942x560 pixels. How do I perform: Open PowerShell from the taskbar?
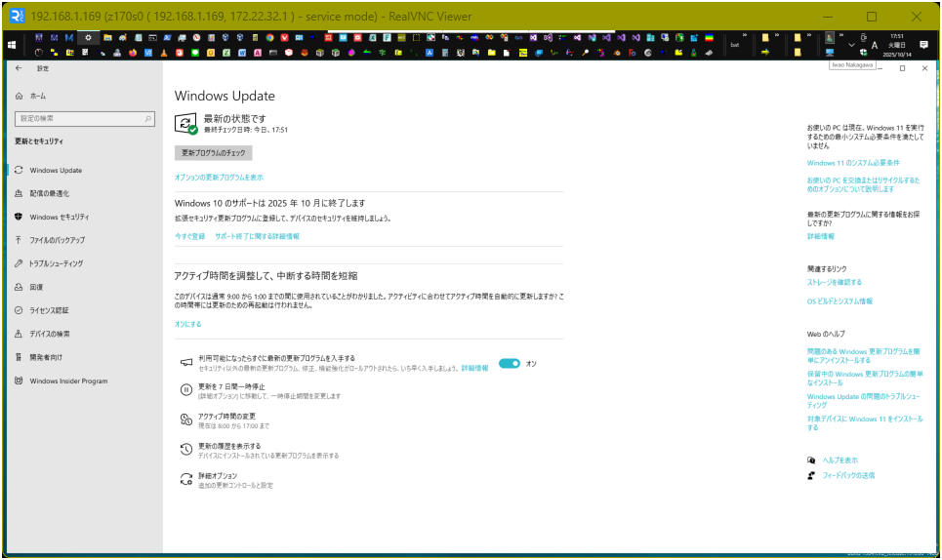click(x=167, y=37)
